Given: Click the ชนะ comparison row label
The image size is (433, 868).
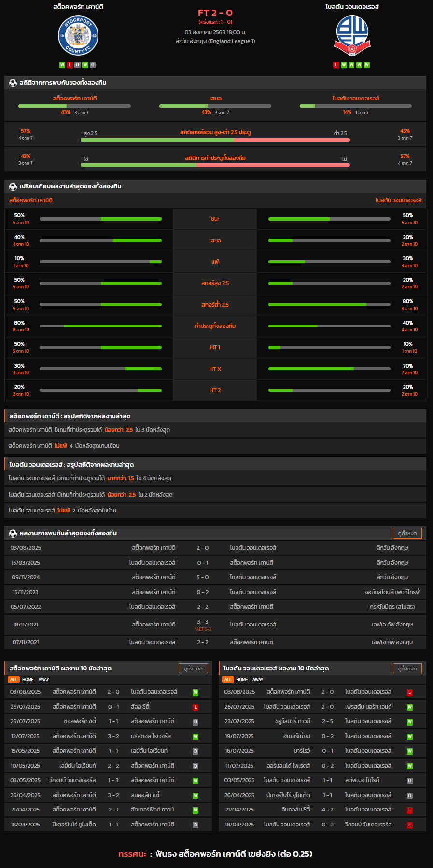Looking at the screenshot, I should pyautogui.click(x=215, y=219).
